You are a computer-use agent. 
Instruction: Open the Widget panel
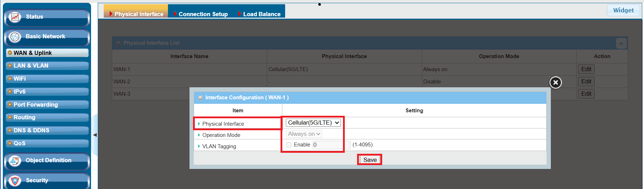(x=623, y=10)
